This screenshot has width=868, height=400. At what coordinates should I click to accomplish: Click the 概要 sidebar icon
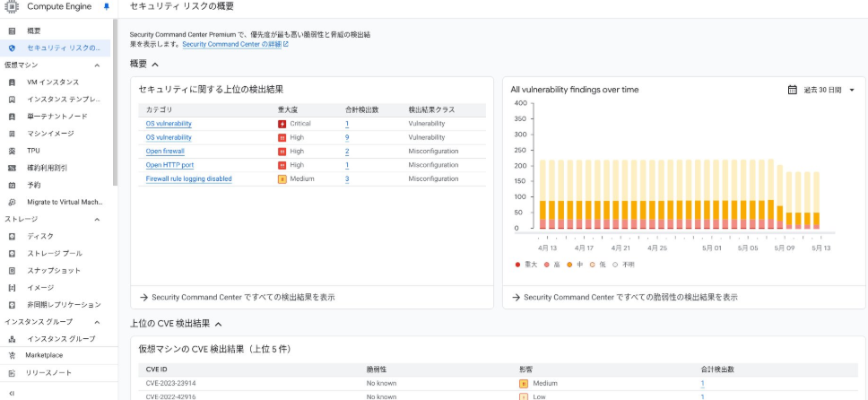[13, 31]
